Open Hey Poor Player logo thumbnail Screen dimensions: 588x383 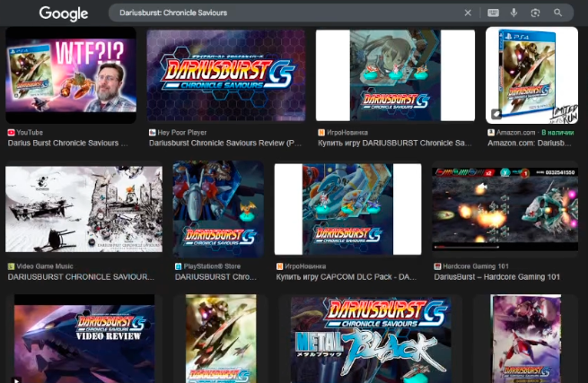pyautogui.click(x=225, y=75)
